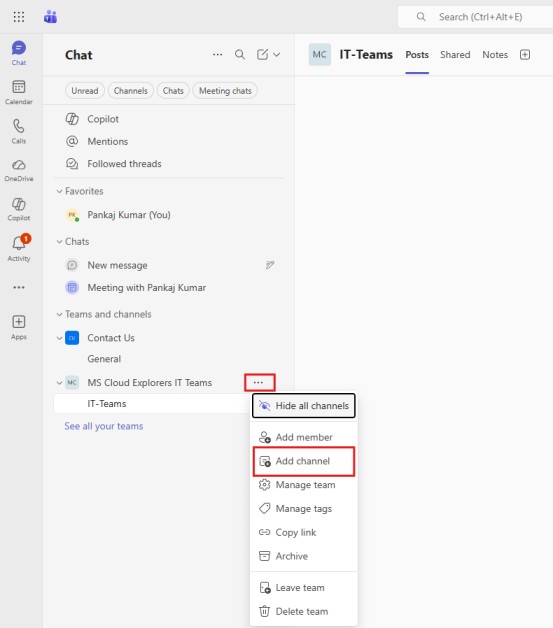Screen dimensions: 553x628
Task: Switch to the Notes tab
Action: [495, 55]
